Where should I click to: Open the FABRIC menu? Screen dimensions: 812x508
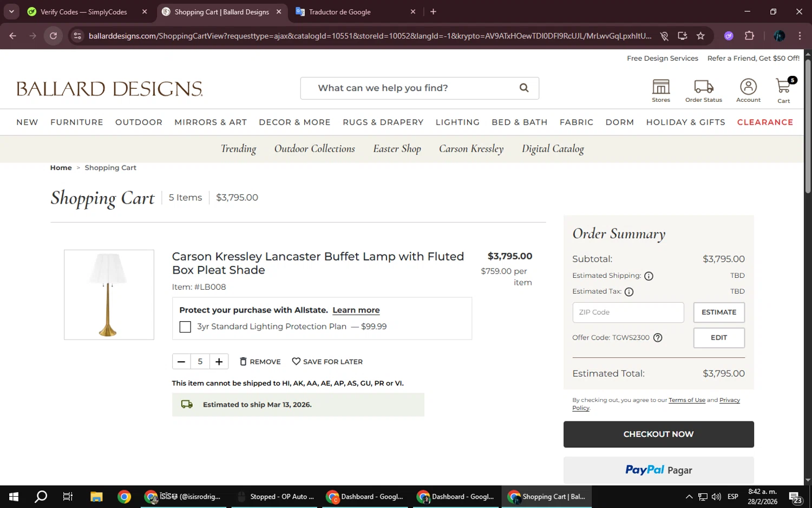(577, 122)
